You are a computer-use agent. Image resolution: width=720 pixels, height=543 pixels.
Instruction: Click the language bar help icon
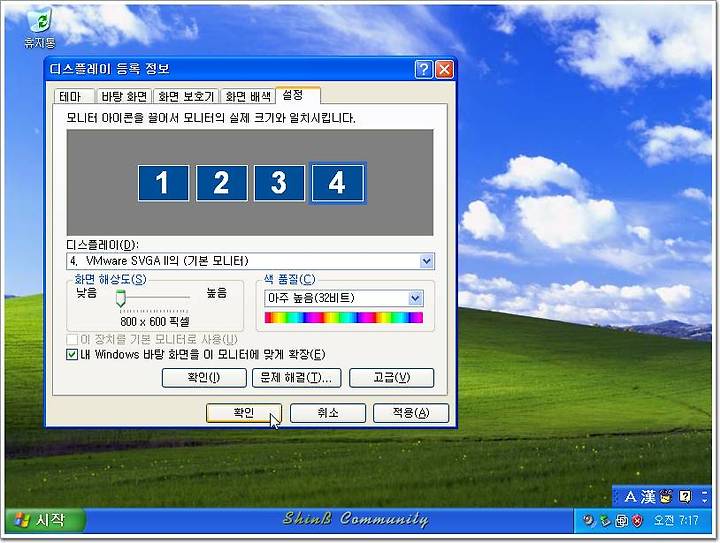(685, 497)
